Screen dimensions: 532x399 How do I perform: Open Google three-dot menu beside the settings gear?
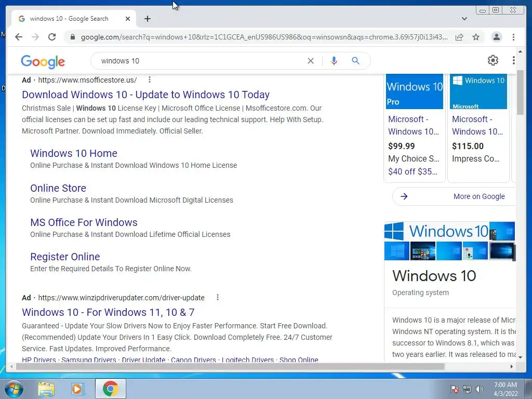pos(513,60)
